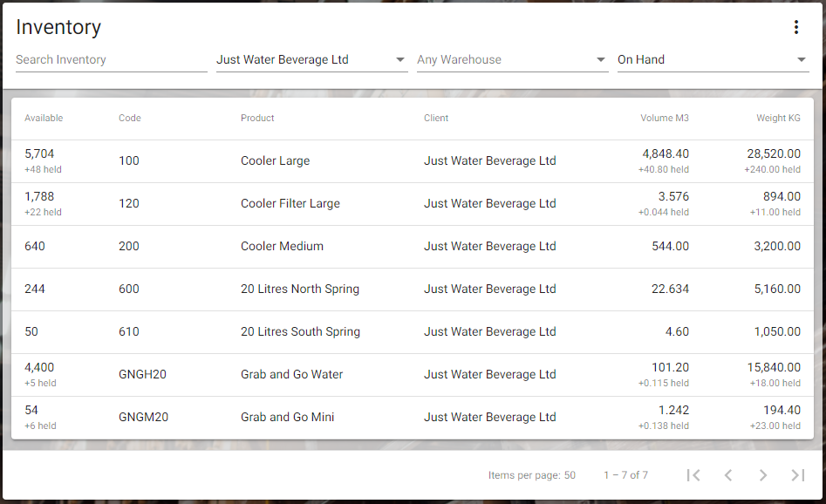Image resolution: width=826 pixels, height=504 pixels.
Task: Click the available quantity 1,788
Action: point(39,196)
